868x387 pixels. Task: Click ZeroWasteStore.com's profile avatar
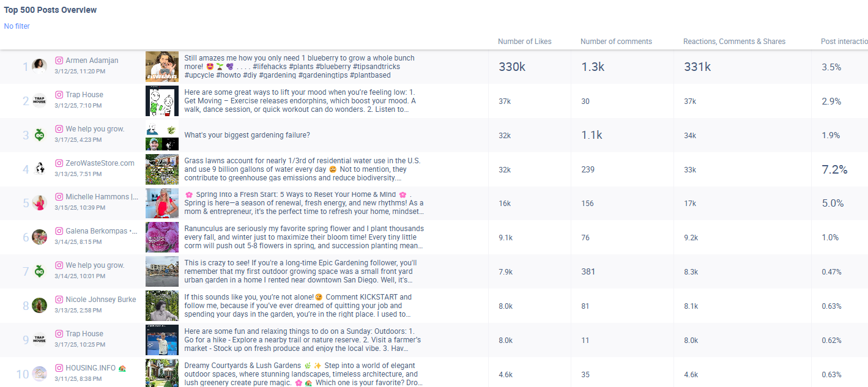coord(39,168)
